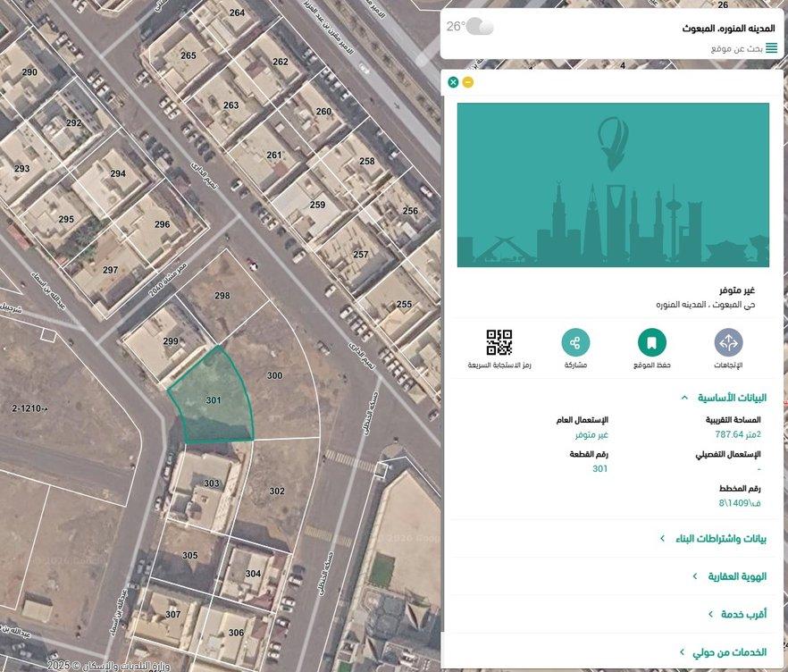Click the weather cloud icon showing 26°
The height and width of the screenshot is (672, 788).
480,27
